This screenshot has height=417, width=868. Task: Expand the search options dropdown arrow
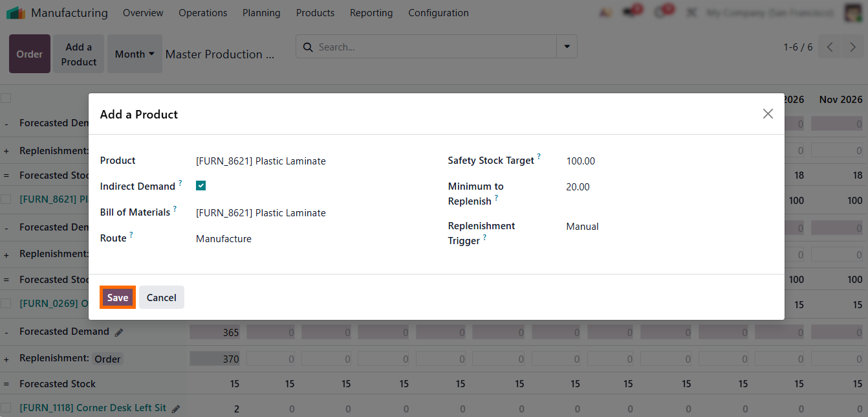click(x=567, y=47)
